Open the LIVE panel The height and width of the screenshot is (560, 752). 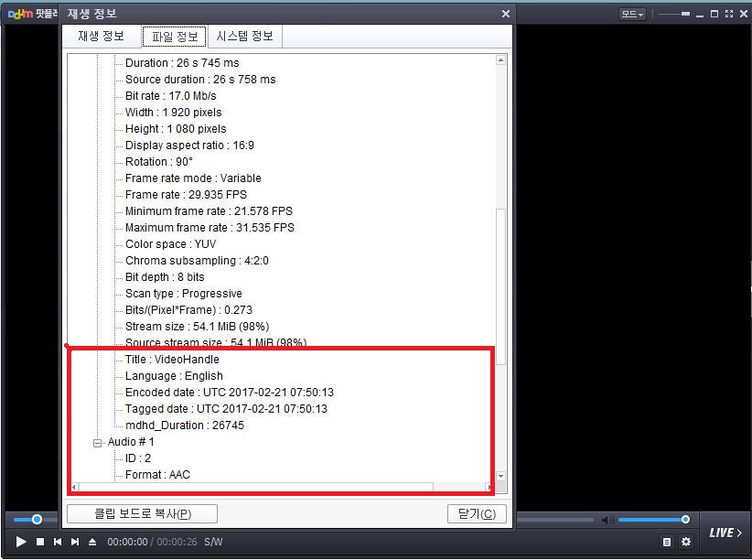point(725,533)
